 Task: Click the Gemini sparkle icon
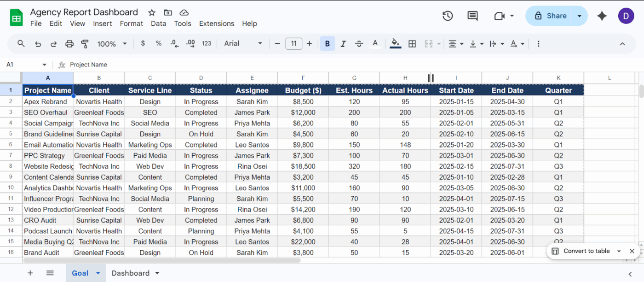click(602, 16)
